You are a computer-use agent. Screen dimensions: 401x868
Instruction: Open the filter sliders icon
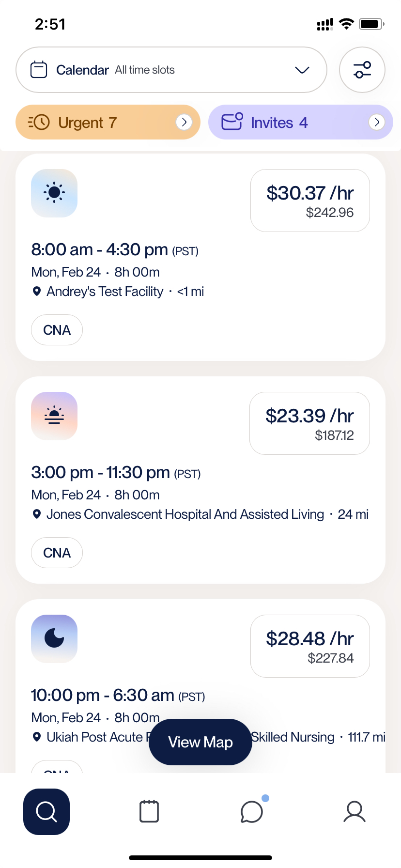coord(362,70)
